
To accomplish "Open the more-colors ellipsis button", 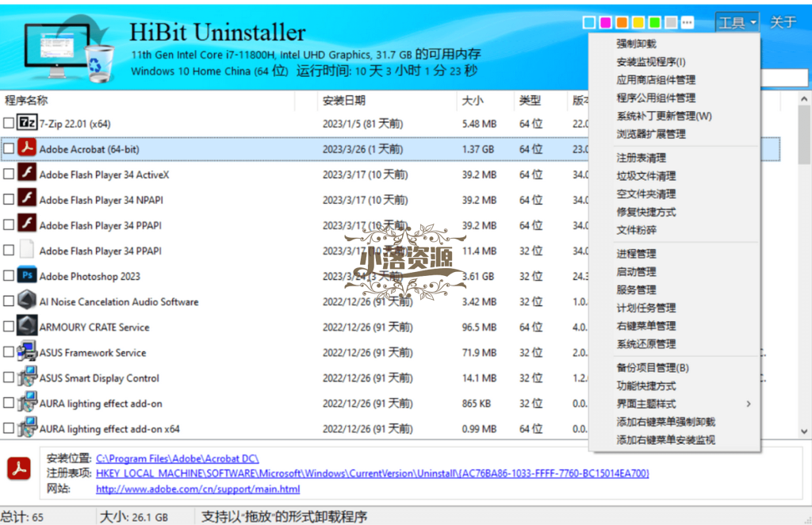I will click(688, 22).
